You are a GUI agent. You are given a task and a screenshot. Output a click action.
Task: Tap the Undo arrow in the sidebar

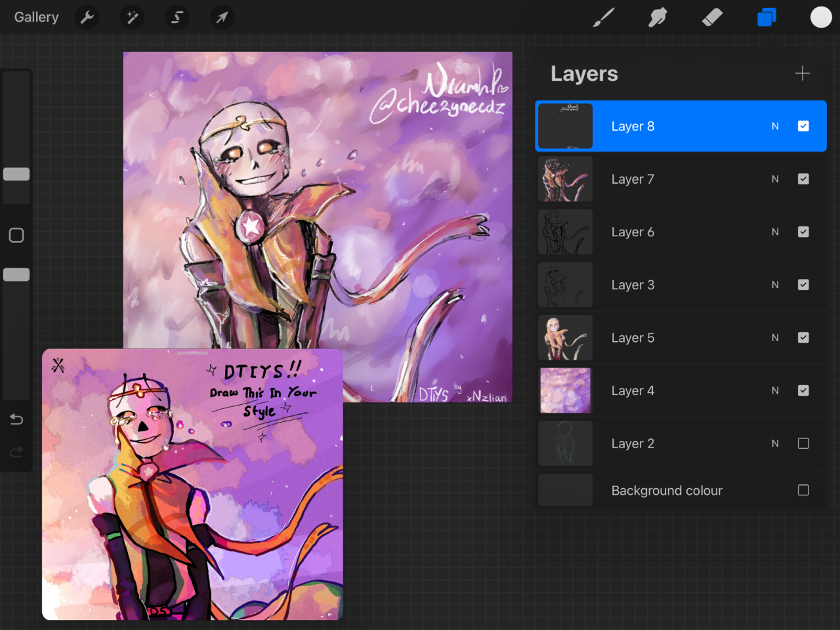(x=16, y=419)
